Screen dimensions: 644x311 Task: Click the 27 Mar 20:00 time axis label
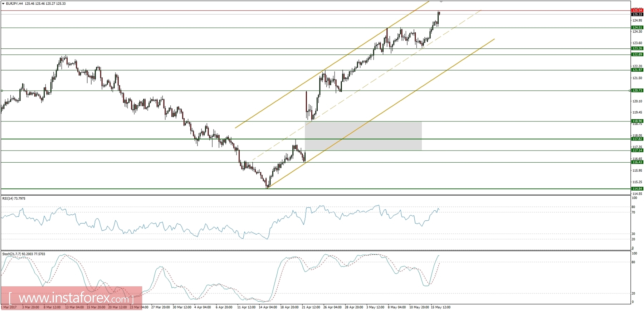click(161, 307)
